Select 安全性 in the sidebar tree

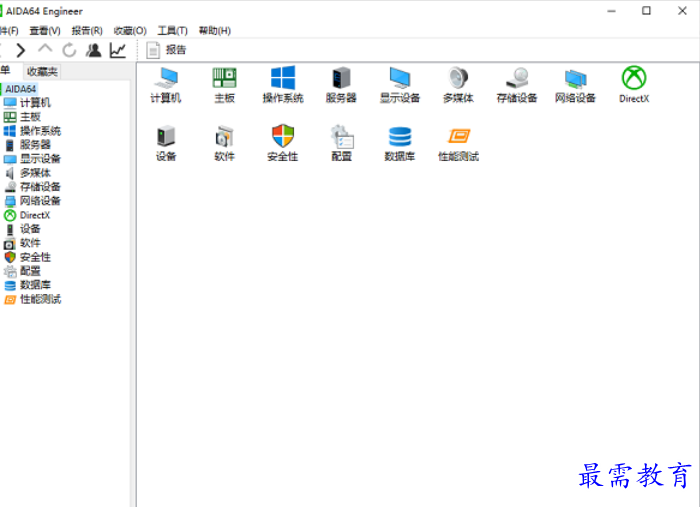(x=27, y=257)
